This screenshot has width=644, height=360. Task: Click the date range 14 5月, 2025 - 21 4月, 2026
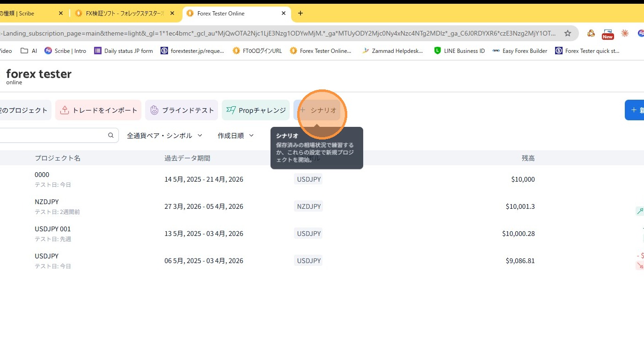[204, 179]
